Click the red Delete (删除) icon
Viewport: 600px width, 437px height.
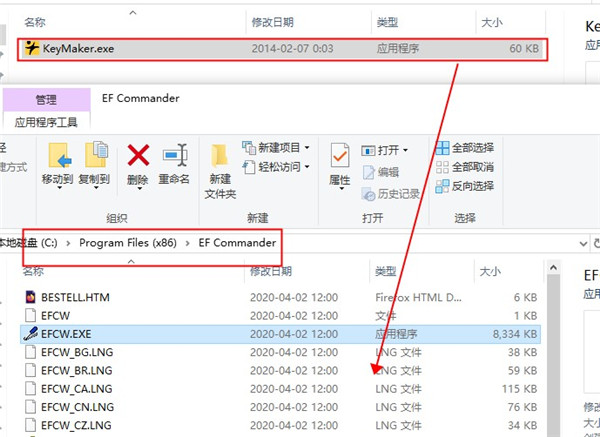tap(138, 155)
